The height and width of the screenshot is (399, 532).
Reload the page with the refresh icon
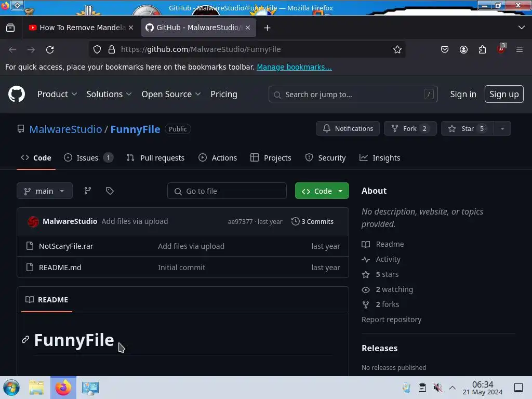click(50, 49)
